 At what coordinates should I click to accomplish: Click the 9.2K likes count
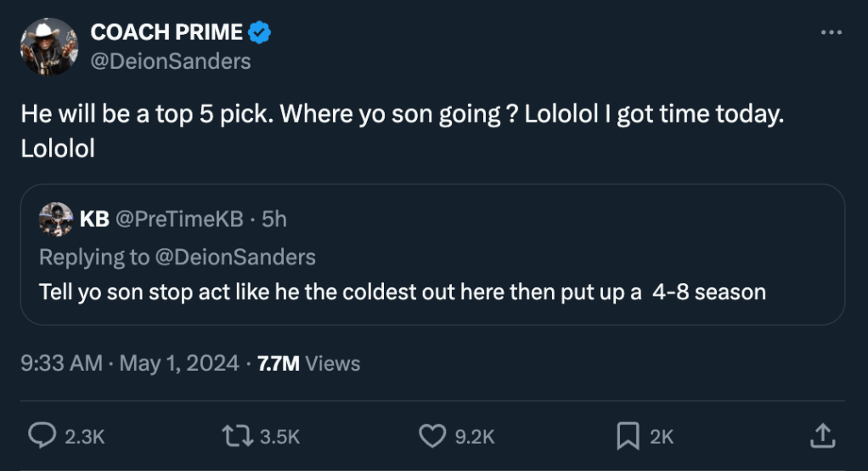(x=475, y=437)
